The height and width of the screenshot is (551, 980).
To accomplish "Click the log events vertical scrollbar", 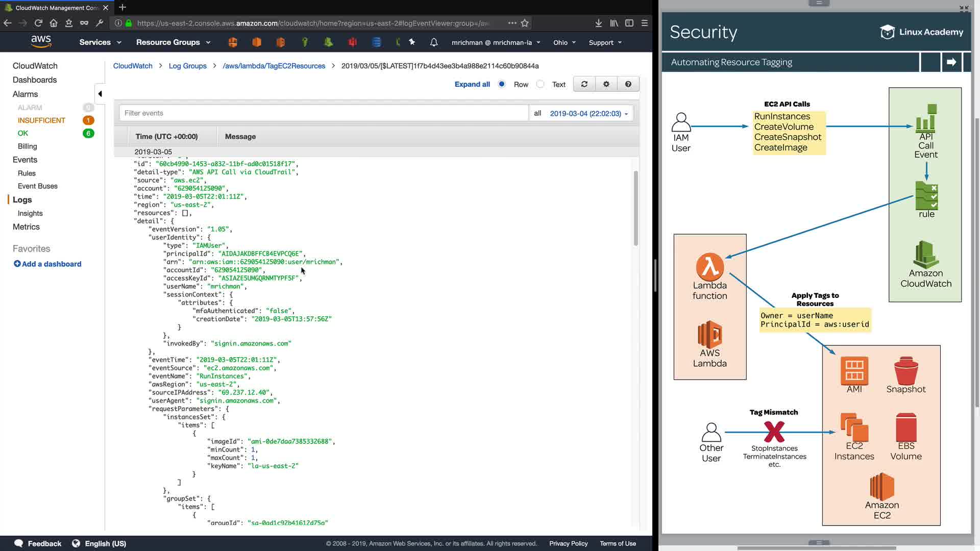I will pyautogui.click(x=635, y=208).
